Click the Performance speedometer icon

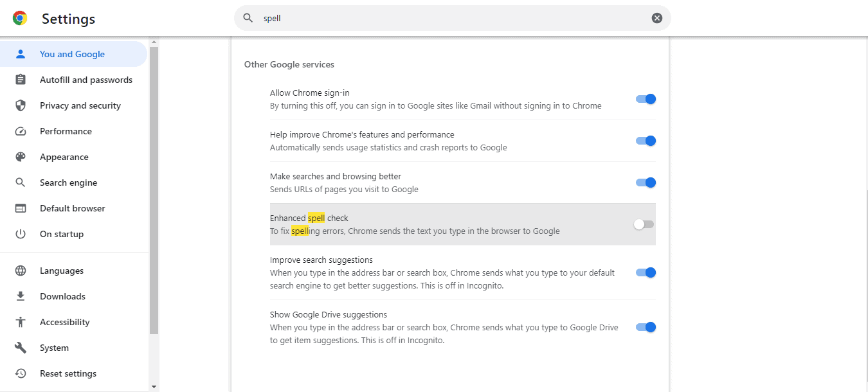click(21, 131)
